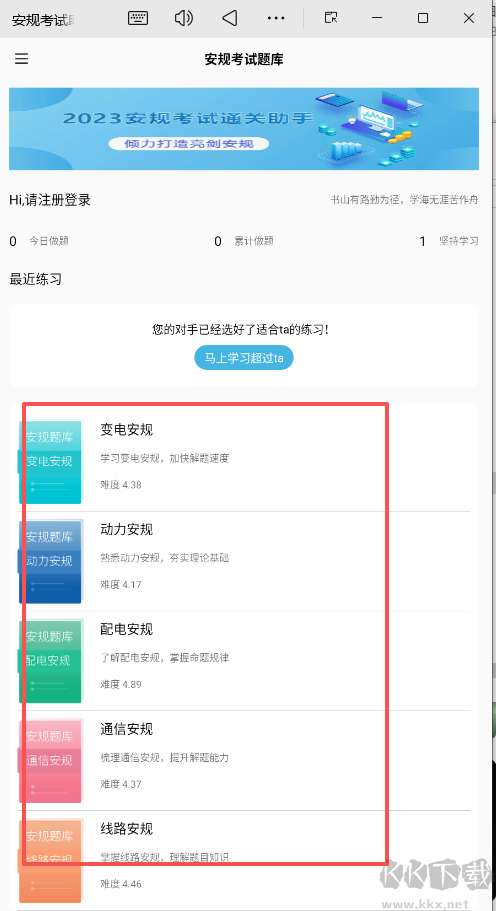Open the 动力安规 book cover thumbnail
496x911 pixels.
pyautogui.click(x=51, y=561)
